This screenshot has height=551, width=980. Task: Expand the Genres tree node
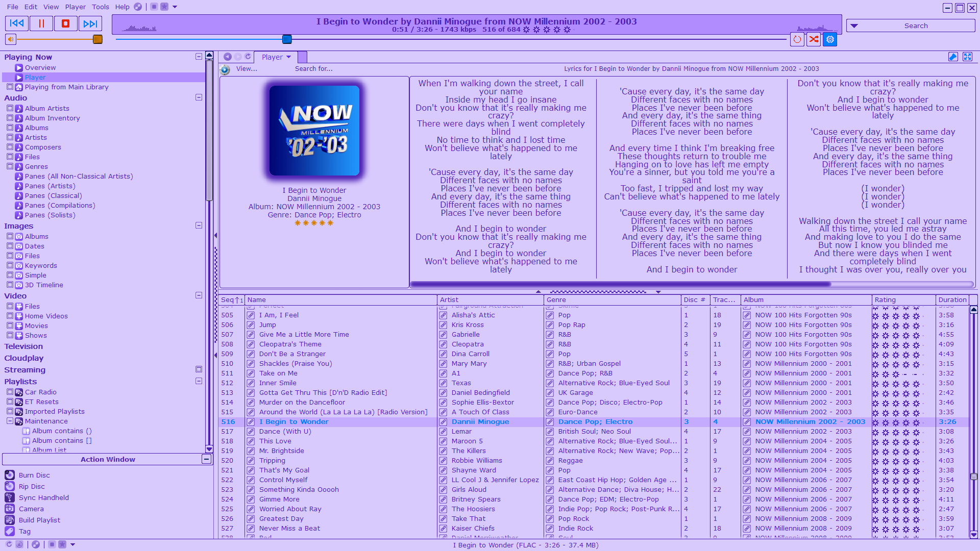pyautogui.click(x=10, y=166)
